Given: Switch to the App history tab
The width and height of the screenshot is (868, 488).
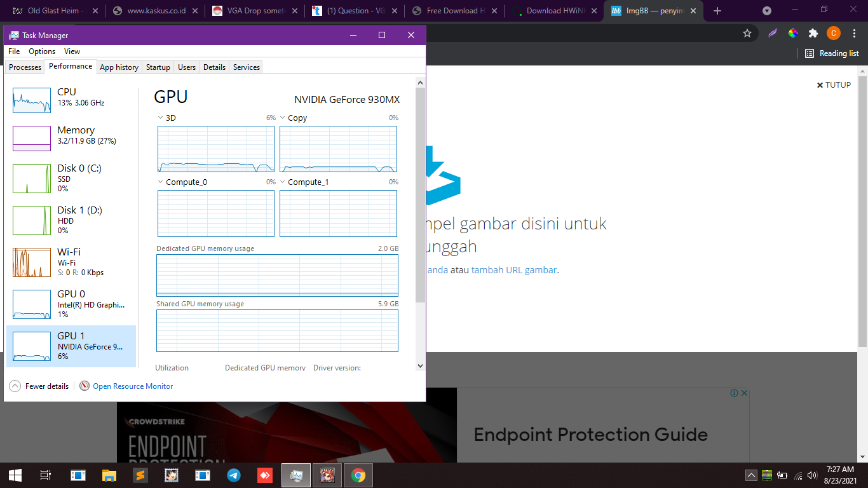Looking at the screenshot, I should coord(119,67).
